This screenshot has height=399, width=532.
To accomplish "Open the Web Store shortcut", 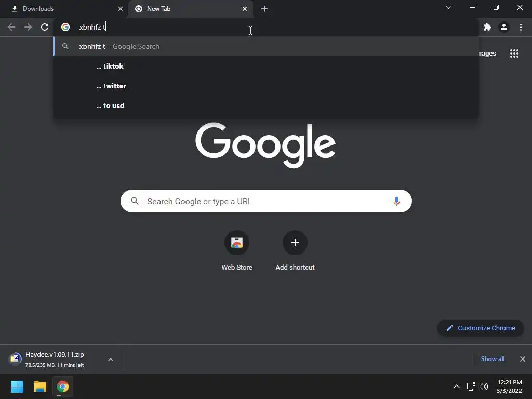I will 237,250.
